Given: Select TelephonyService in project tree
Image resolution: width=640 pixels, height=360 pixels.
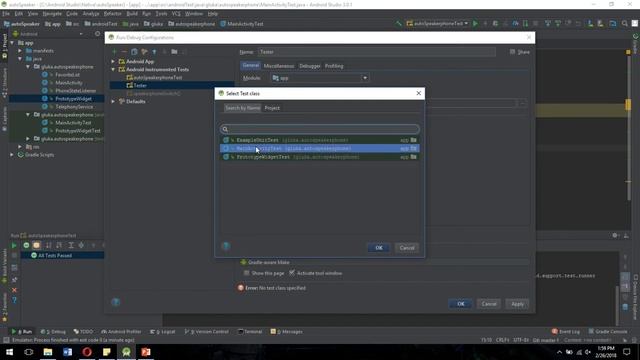Looking at the screenshot, I should 74,107.
